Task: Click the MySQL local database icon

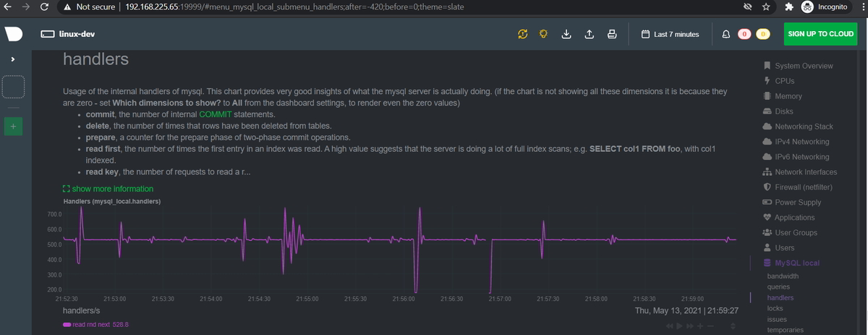Action: pos(767,263)
